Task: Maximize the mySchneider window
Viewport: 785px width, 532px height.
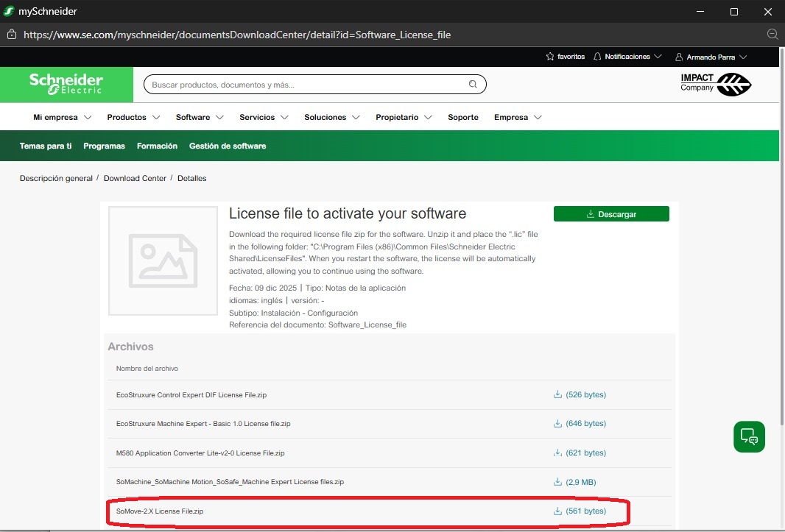Action: 734,12
